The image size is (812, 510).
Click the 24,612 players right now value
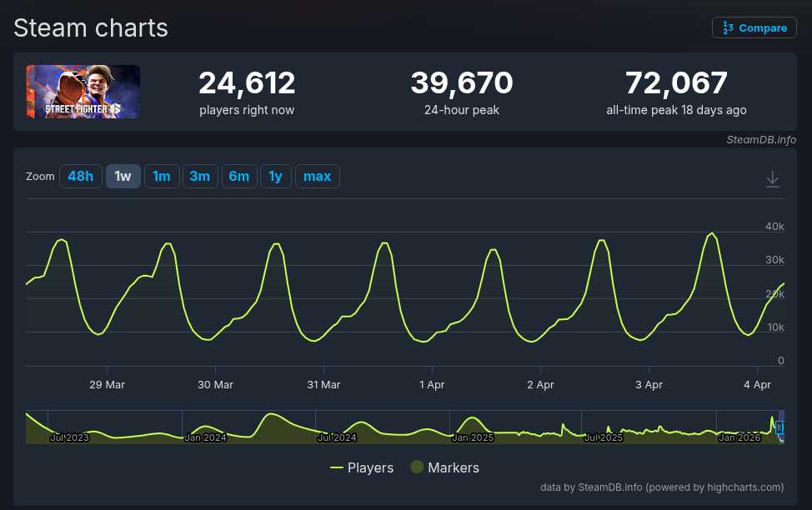pos(247,82)
